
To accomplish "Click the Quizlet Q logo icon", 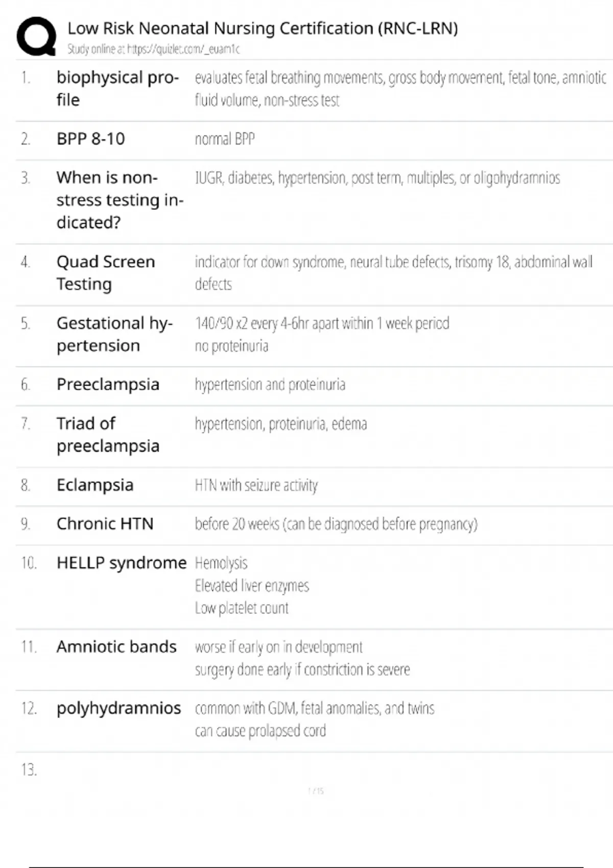I will point(36,36).
